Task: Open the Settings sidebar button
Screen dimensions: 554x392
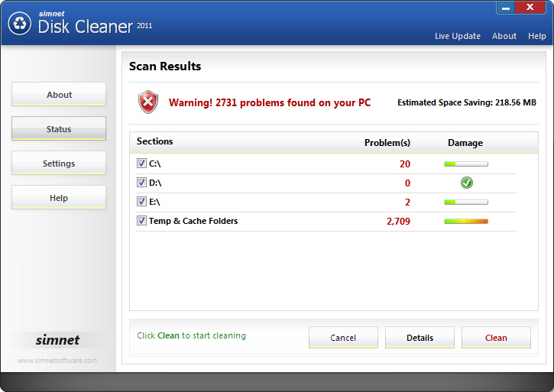Action: (x=59, y=164)
